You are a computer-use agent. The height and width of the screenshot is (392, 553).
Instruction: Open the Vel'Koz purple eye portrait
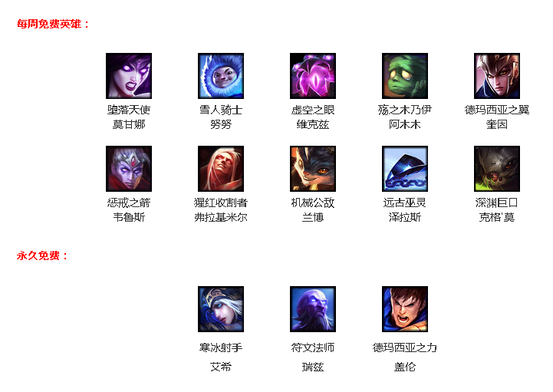(313, 76)
